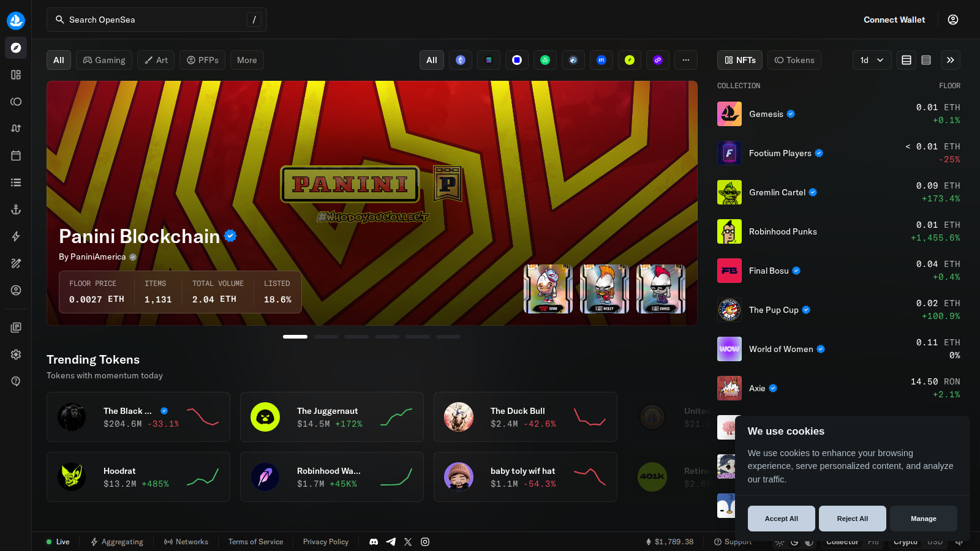Switch to the Tokens tab
The image size is (980, 551).
[x=794, y=60]
